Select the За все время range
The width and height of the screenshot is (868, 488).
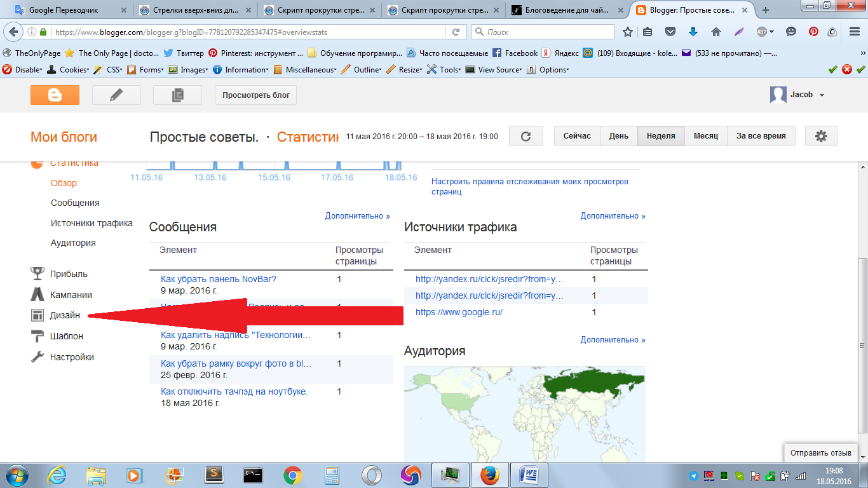point(761,136)
